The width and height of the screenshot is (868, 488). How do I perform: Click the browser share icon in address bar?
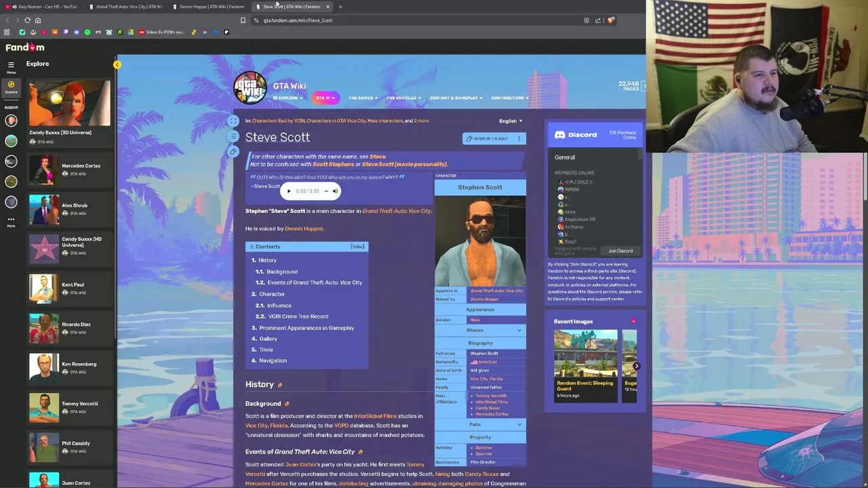pyautogui.click(x=598, y=20)
